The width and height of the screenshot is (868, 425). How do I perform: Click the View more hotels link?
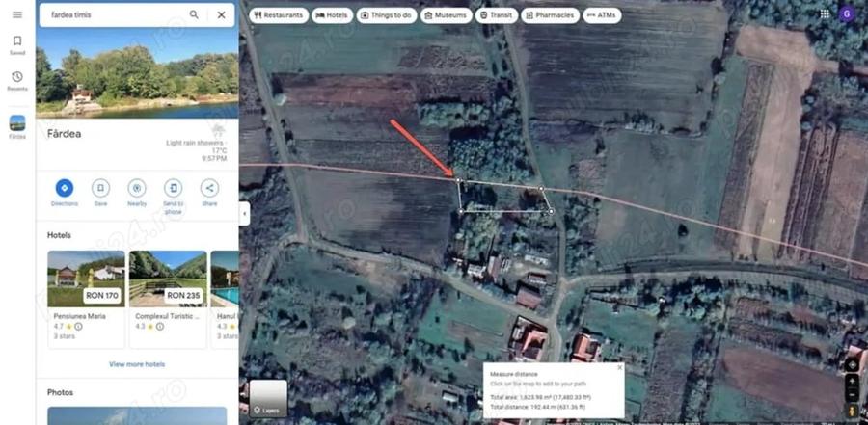click(x=137, y=364)
